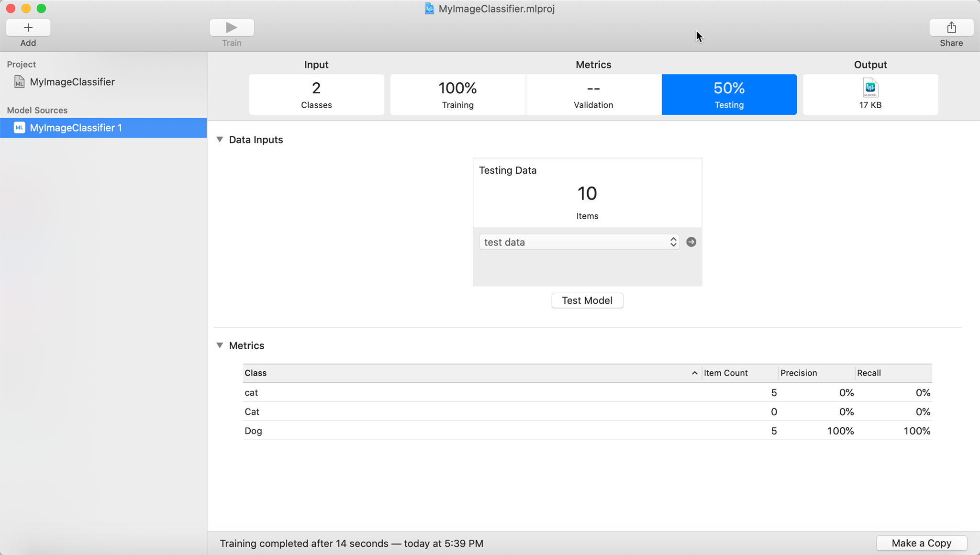Collapse the Metrics section triangle
The image size is (980, 555).
pyautogui.click(x=220, y=345)
